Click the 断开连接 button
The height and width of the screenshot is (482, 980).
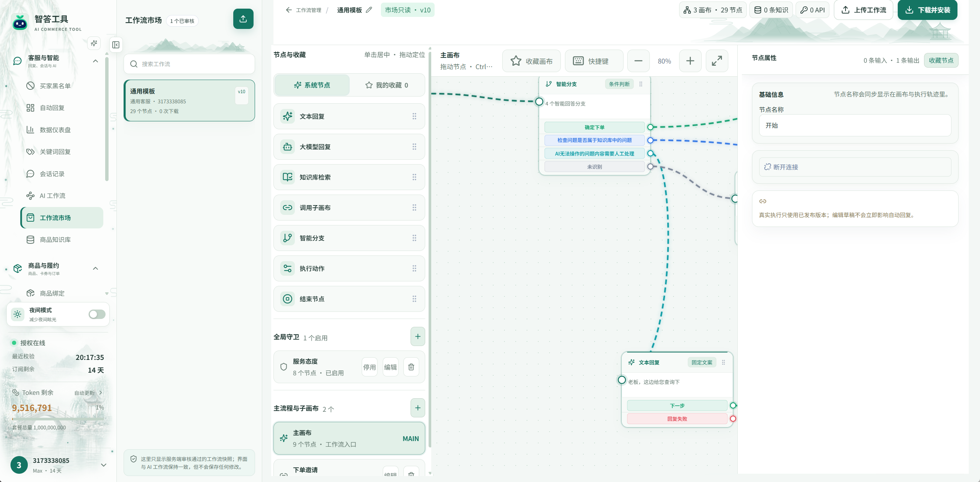tap(855, 167)
